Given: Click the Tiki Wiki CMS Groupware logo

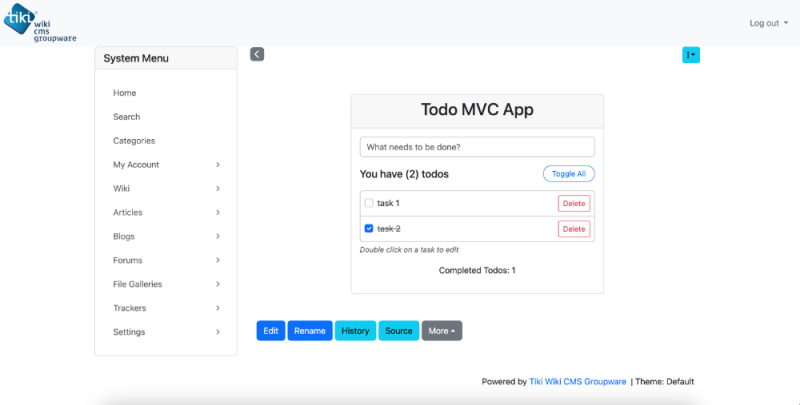Looking at the screenshot, I should 40,23.
